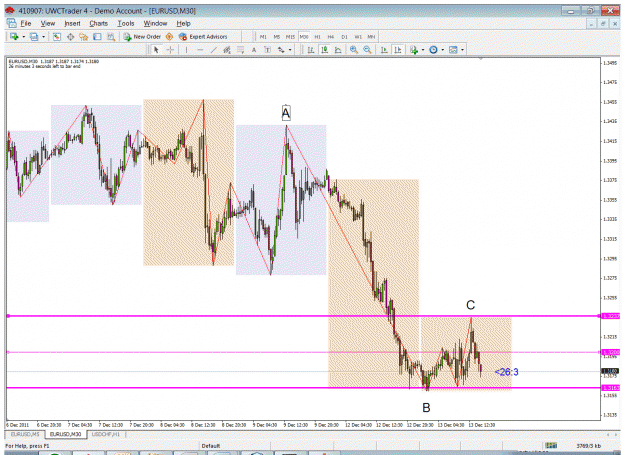Select the Text tool labeled A
This screenshot has width=625, height=455.
pos(254,50)
